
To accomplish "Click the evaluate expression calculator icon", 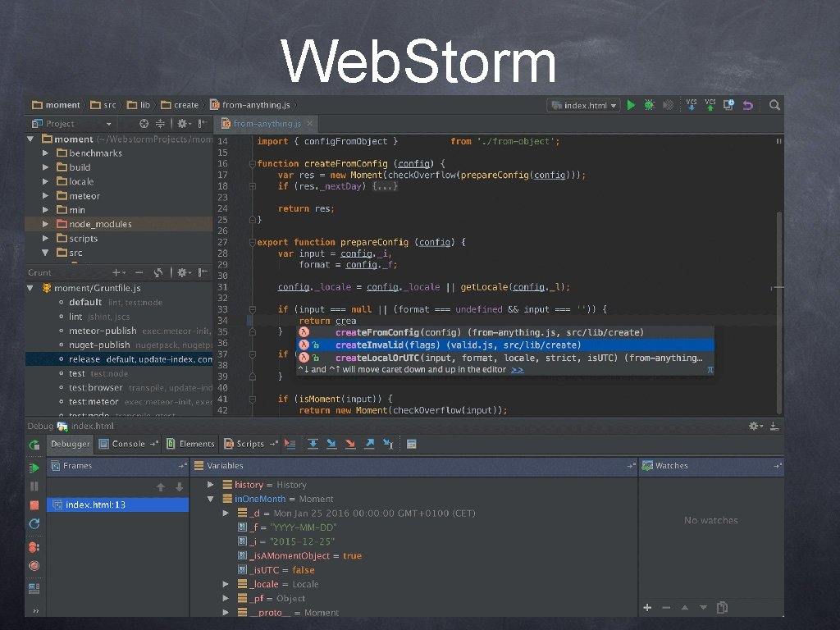I will [412, 444].
